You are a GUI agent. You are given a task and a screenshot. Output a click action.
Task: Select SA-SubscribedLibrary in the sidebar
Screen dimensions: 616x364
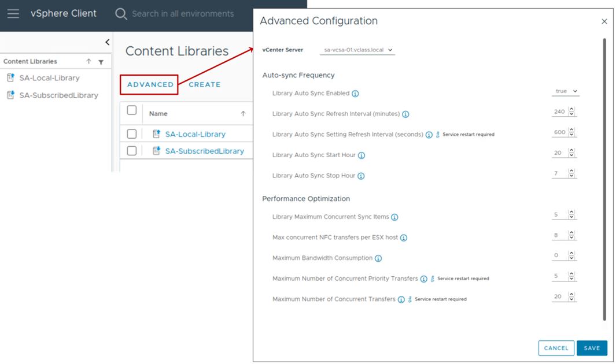click(x=58, y=95)
